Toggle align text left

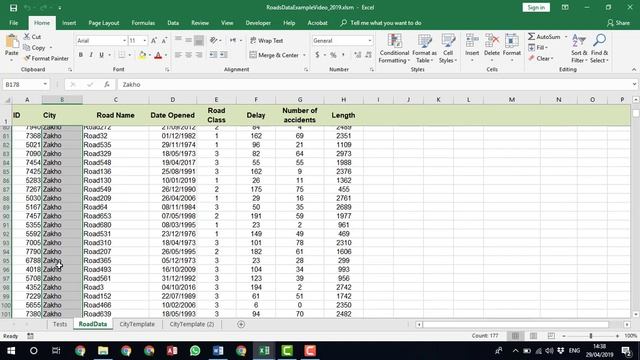tap(178, 55)
